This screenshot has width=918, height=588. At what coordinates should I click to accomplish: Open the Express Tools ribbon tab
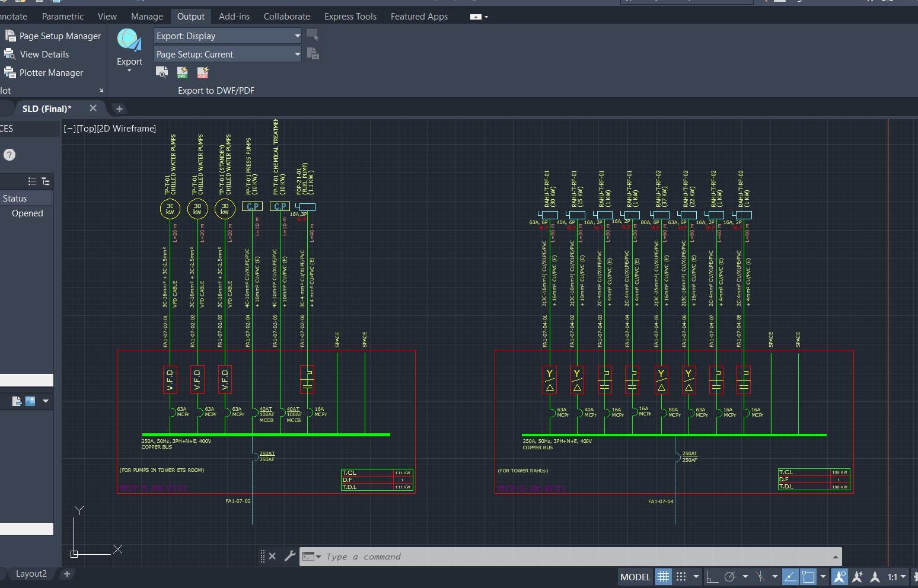[x=350, y=17]
